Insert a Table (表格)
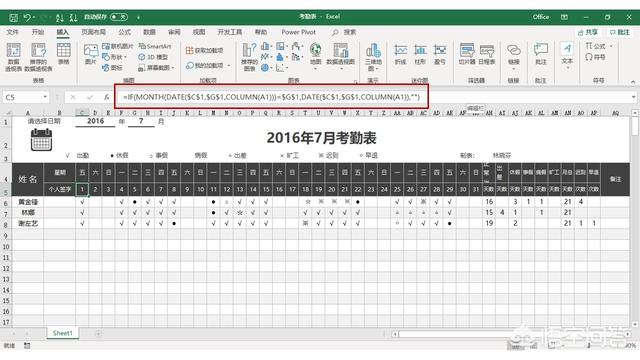Image resolution: width=640 pixels, height=360 pixels. [x=63, y=54]
